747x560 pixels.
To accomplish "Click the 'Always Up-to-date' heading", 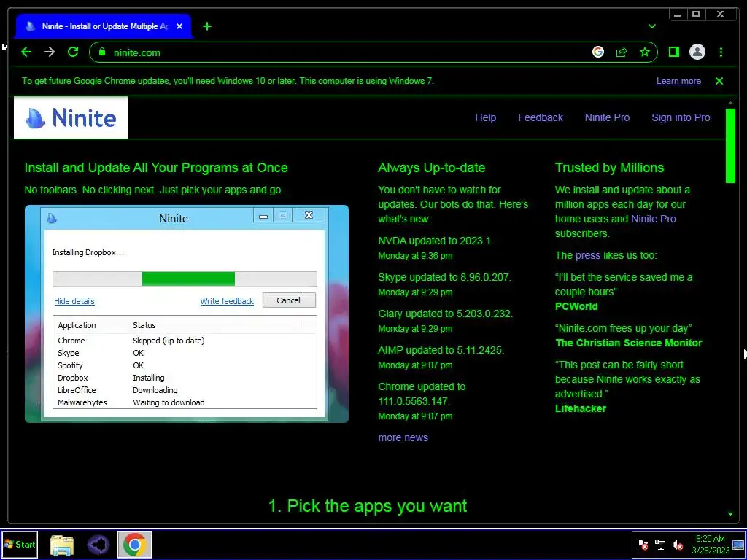I will (432, 168).
